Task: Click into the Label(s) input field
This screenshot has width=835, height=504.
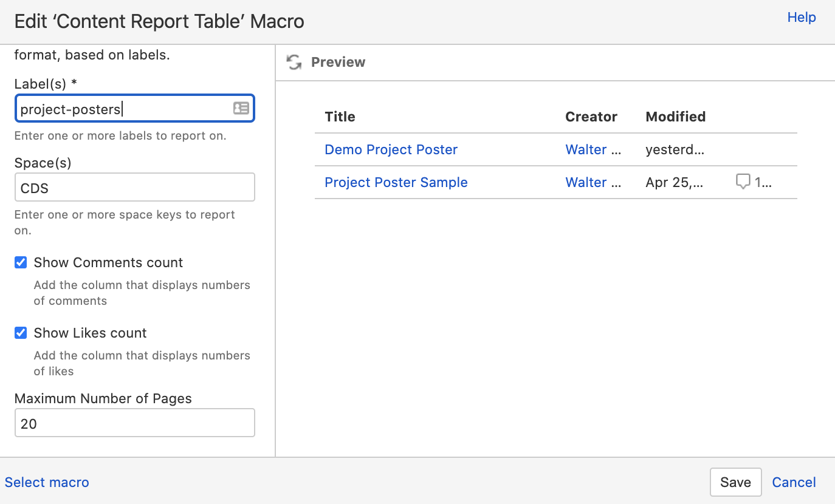Action: [122, 109]
